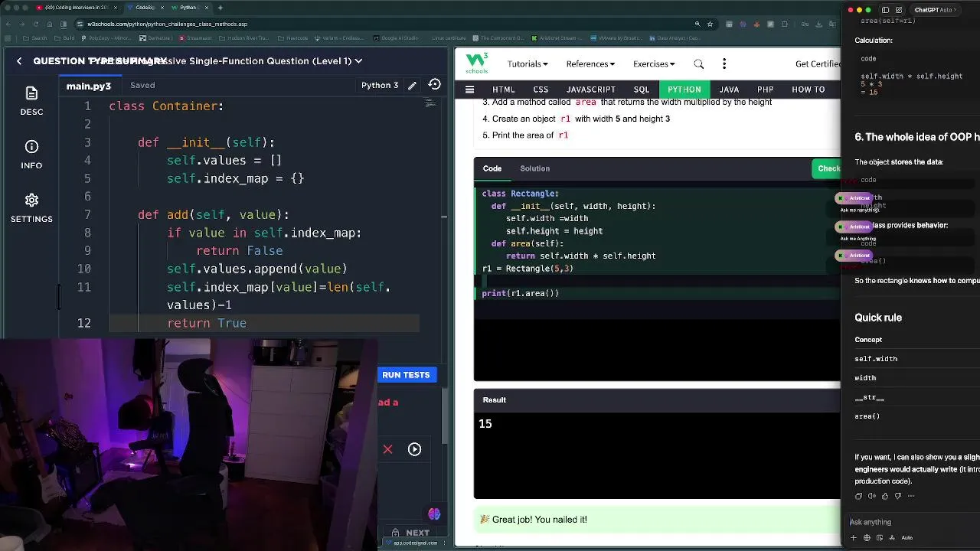Viewport: 980px width, 551px height.
Task: Open the code history clock icon
Action: tap(434, 85)
